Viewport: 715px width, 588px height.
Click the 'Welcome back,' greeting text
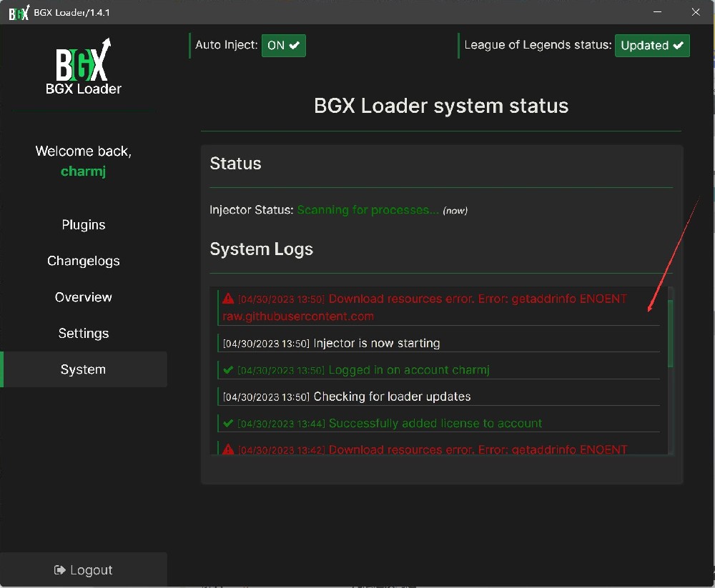[x=84, y=151]
